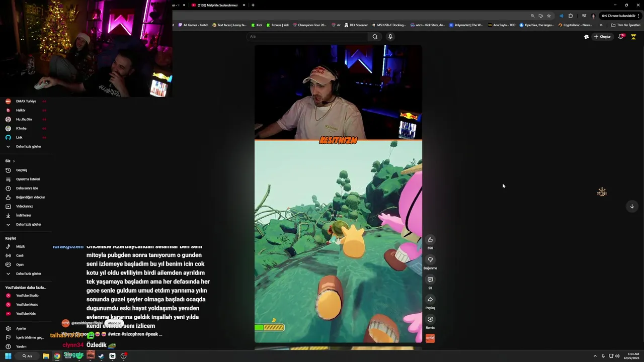
Task: Open Hu Jhu Xin subscription channel
Action: 26,119
